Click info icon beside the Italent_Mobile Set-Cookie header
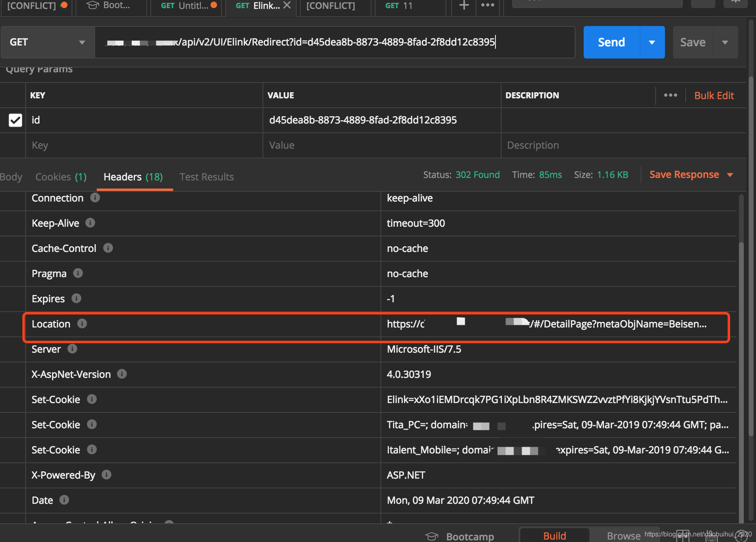The height and width of the screenshot is (542, 756). click(x=92, y=450)
